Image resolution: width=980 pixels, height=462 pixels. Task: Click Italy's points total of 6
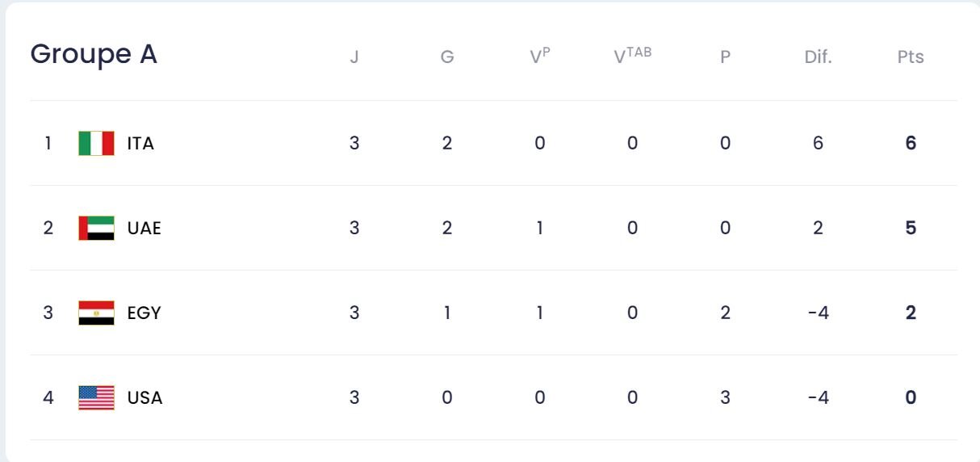point(911,144)
